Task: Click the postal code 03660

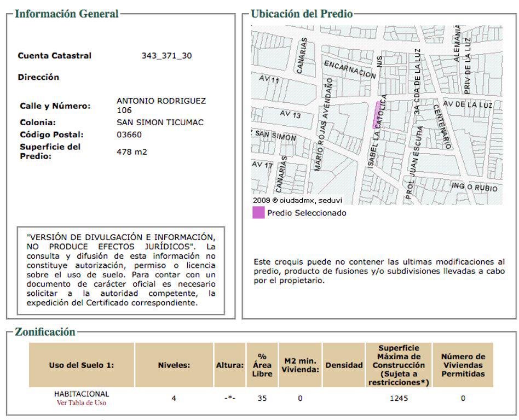Action: point(129,135)
